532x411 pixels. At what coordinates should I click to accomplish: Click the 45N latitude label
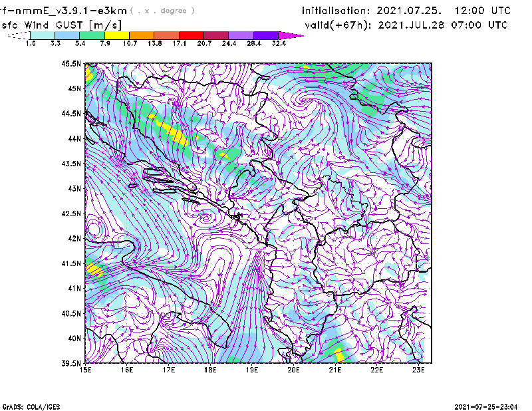click(x=74, y=88)
